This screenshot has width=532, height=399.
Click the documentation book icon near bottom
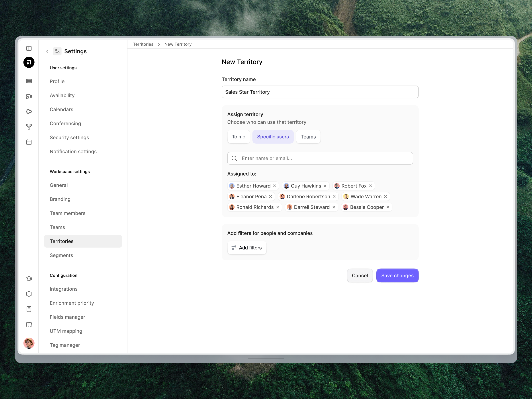29,325
